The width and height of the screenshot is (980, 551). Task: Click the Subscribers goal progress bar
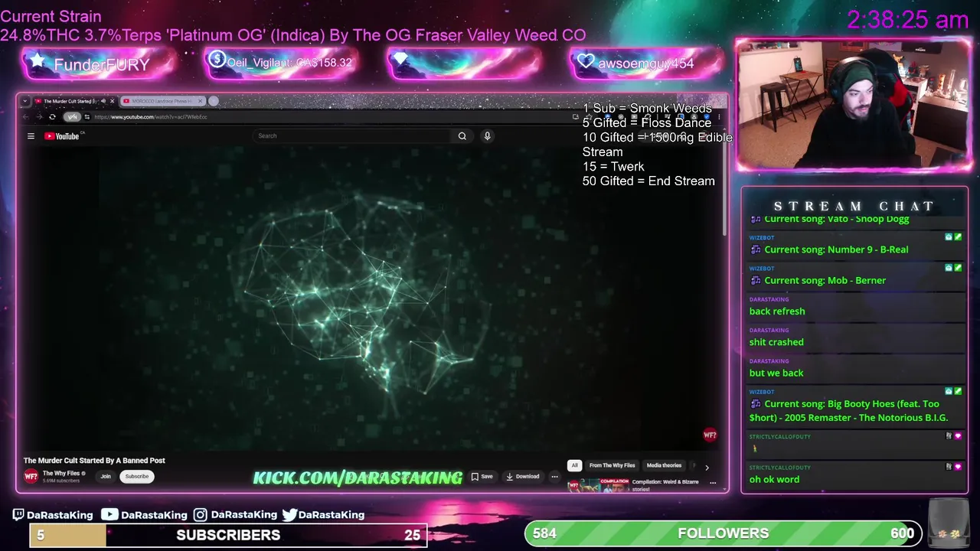[x=228, y=535]
